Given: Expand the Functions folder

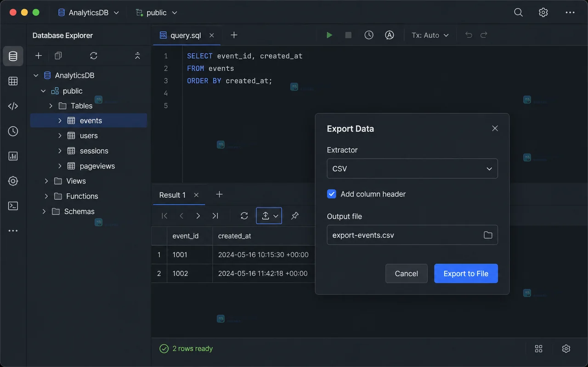Looking at the screenshot, I should click(x=46, y=196).
